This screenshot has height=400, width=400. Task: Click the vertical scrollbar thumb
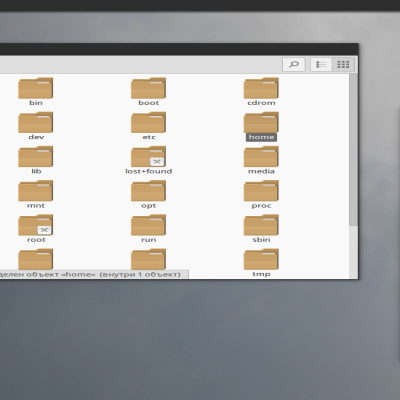(353, 150)
